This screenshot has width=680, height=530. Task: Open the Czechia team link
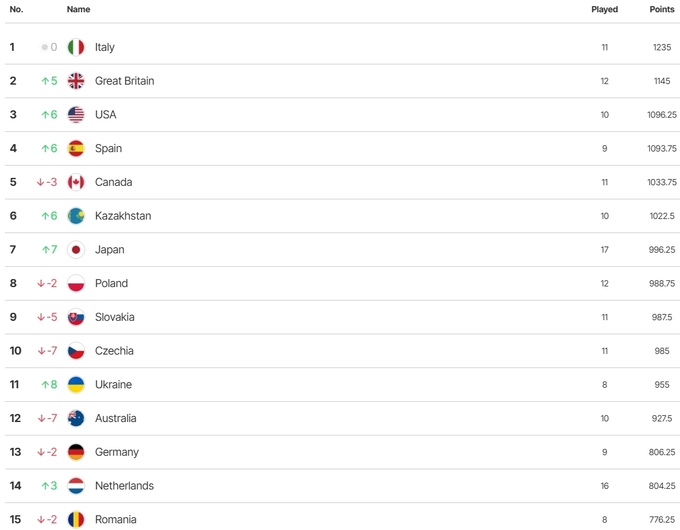click(x=114, y=351)
